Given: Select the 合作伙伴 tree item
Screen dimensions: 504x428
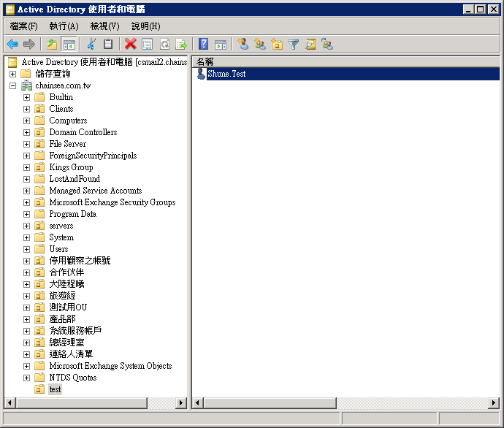Looking at the screenshot, I should point(66,272).
